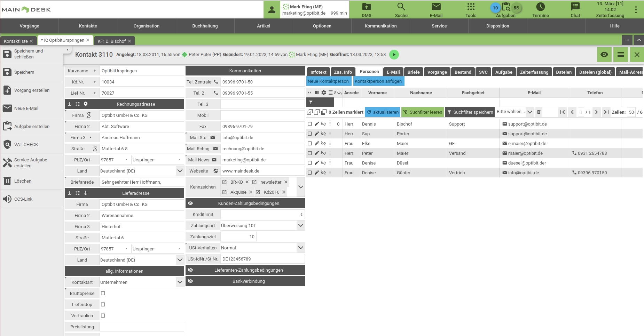
Task: Open the Suche search tool
Action: tap(401, 10)
